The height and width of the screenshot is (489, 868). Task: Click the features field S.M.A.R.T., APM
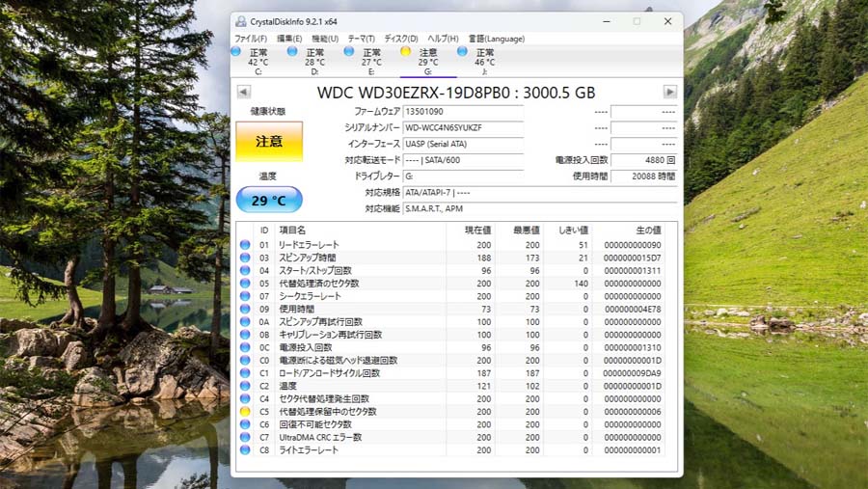pos(540,208)
